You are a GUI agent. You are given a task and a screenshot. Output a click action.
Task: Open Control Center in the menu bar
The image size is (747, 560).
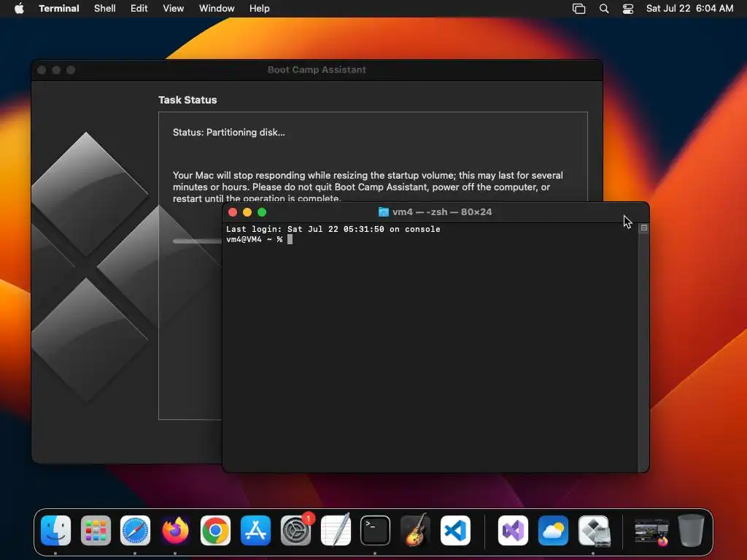tap(628, 8)
